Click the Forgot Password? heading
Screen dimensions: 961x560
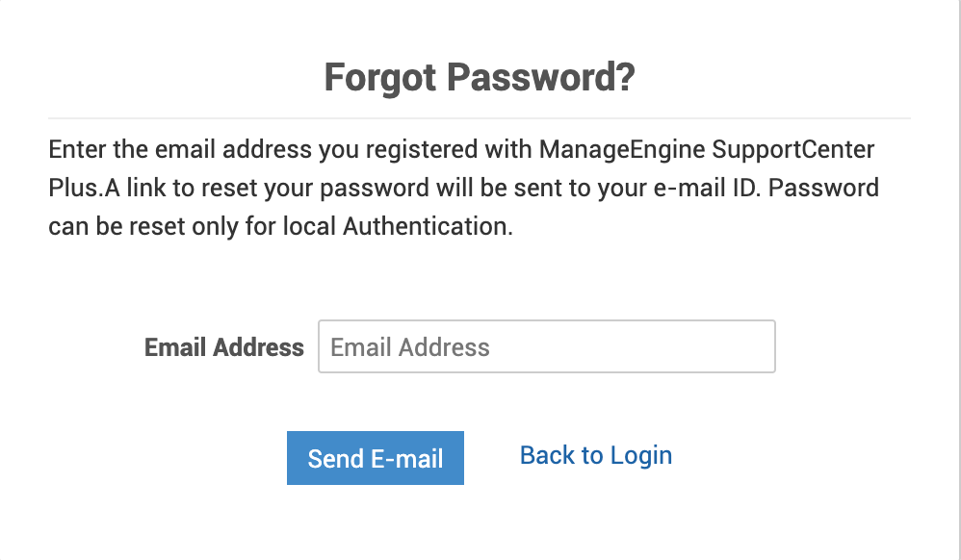(x=480, y=77)
